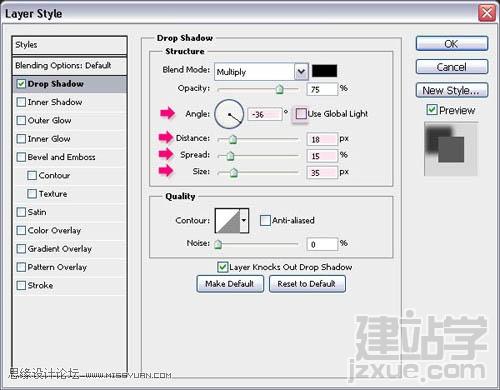Click the Opacity slider handle
Screen dimensions: 500x390
(x=279, y=89)
